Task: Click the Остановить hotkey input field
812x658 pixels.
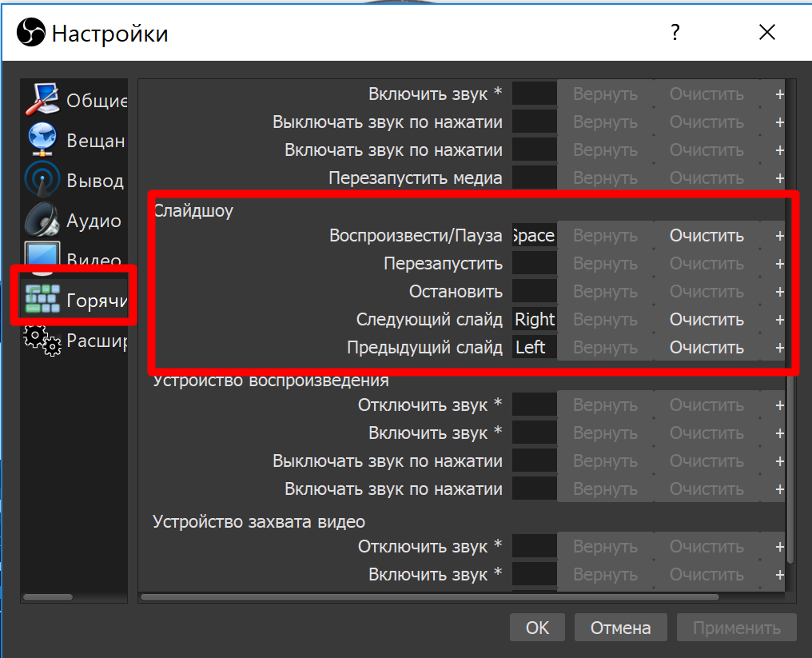Action: (534, 292)
